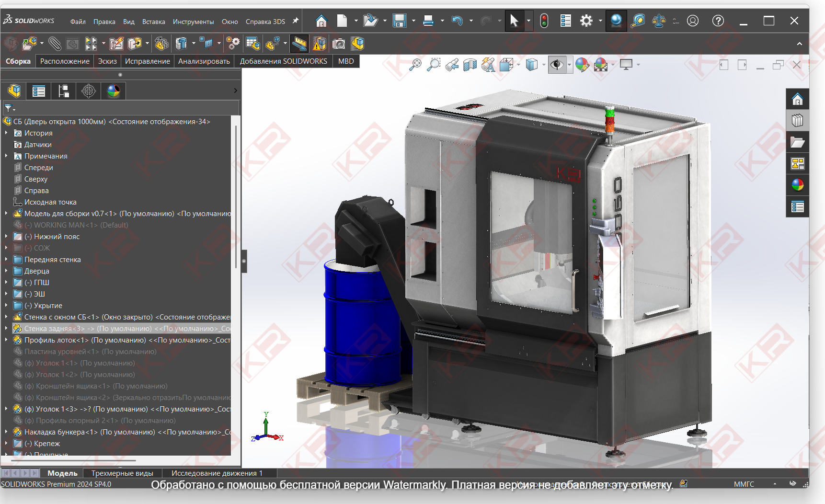The height and width of the screenshot is (504, 825).
Task: Open Large Assembly Settings icon
Action: [358, 44]
